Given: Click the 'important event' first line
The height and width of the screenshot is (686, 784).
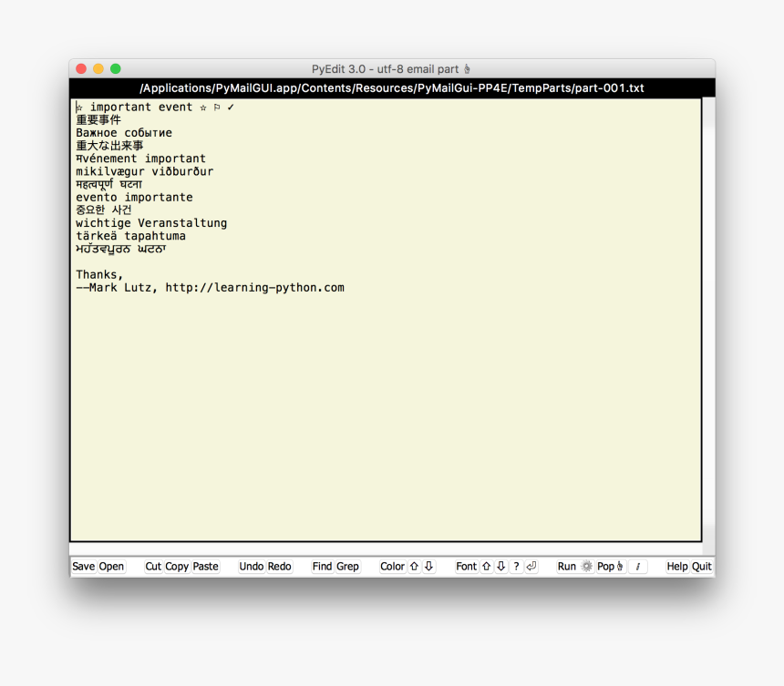Looking at the screenshot, I should point(155,107).
